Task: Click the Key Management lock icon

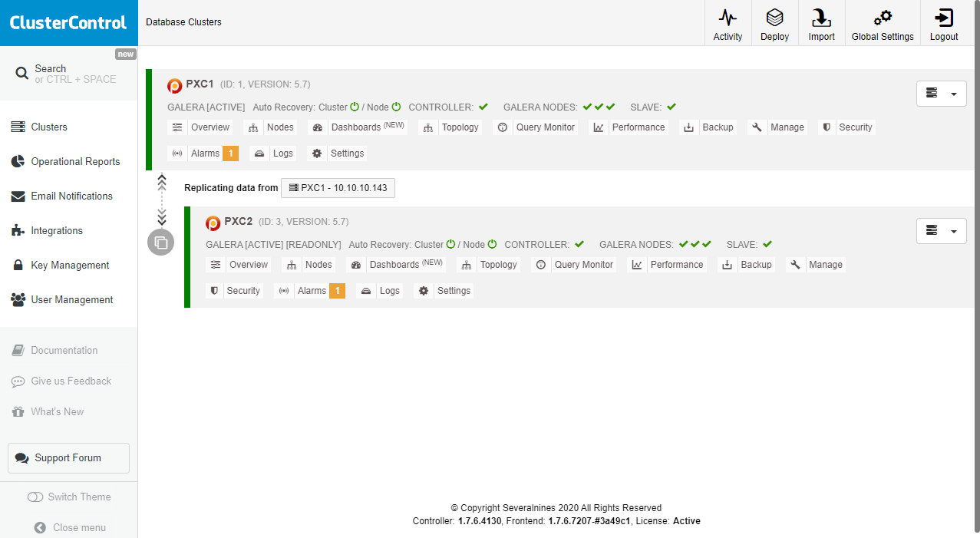Action: click(x=18, y=266)
